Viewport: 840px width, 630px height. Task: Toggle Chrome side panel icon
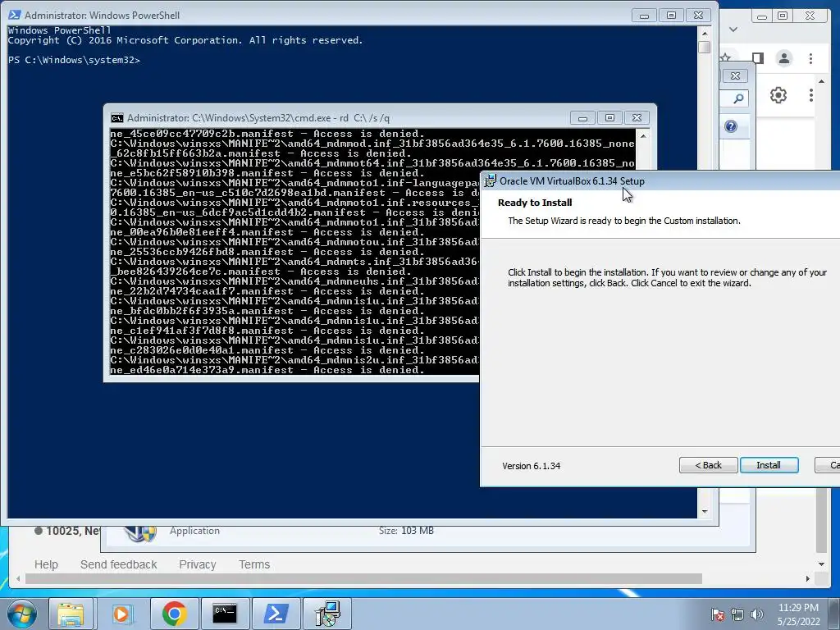pos(757,58)
